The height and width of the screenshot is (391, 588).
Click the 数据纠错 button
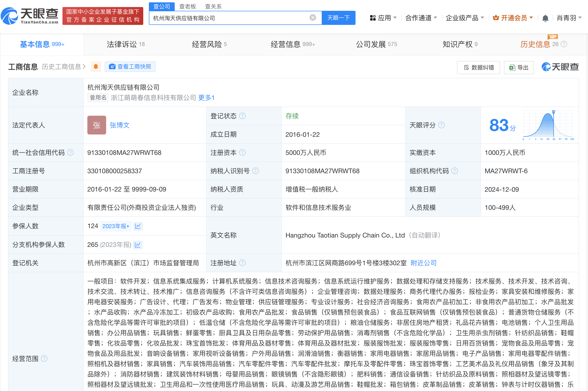(x=479, y=67)
